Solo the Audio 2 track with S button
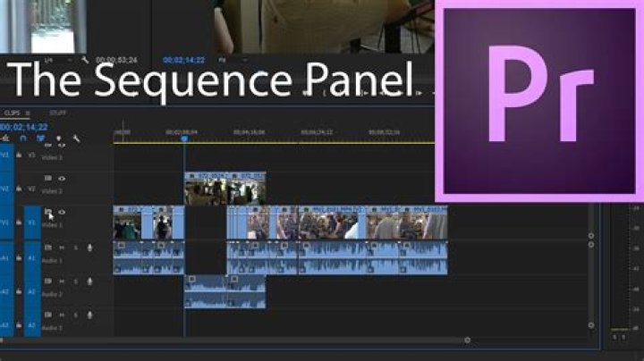This screenshot has width=644, height=361. click(x=75, y=281)
